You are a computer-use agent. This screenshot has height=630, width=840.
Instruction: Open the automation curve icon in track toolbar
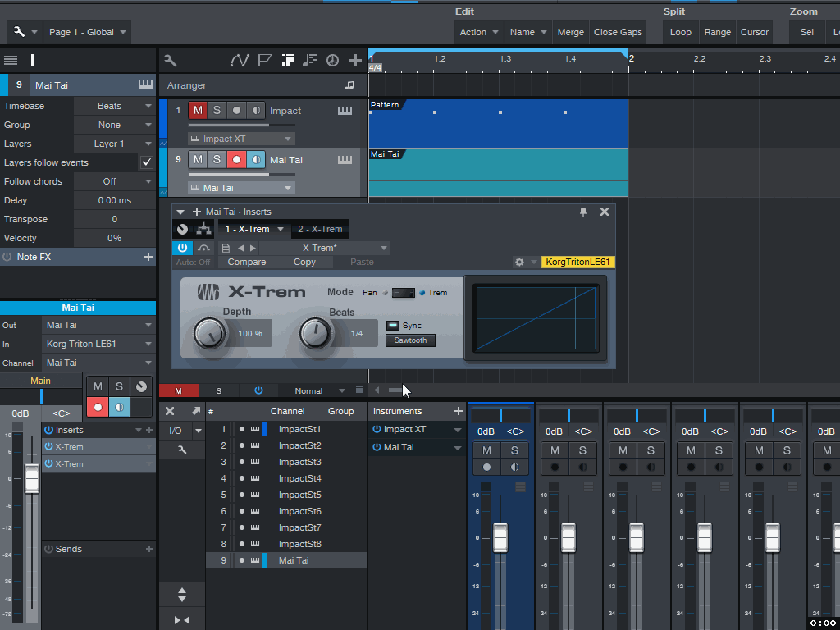click(x=239, y=60)
